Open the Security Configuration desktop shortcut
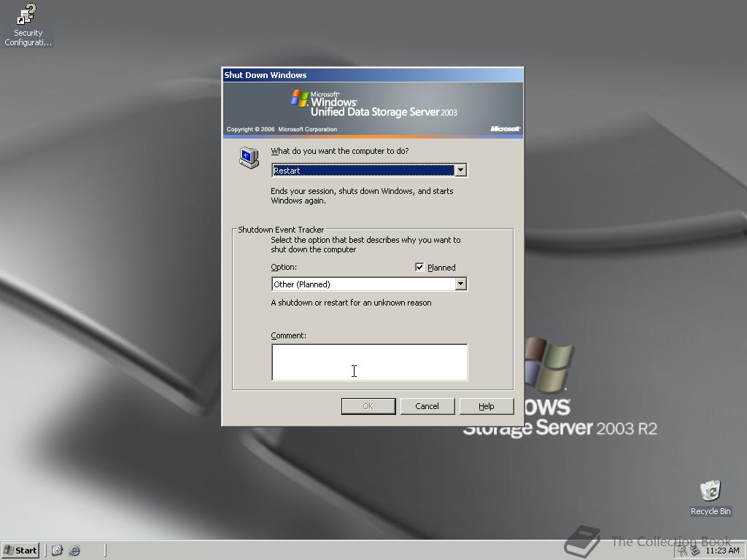The height and width of the screenshot is (560, 747). click(28, 25)
